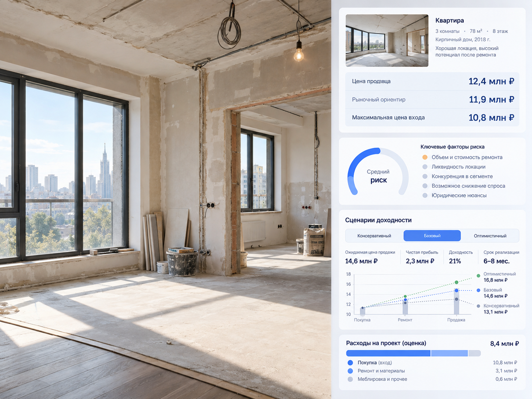Click the light blue renovation segment of the expenses bar
The image size is (532, 399).
(x=449, y=353)
